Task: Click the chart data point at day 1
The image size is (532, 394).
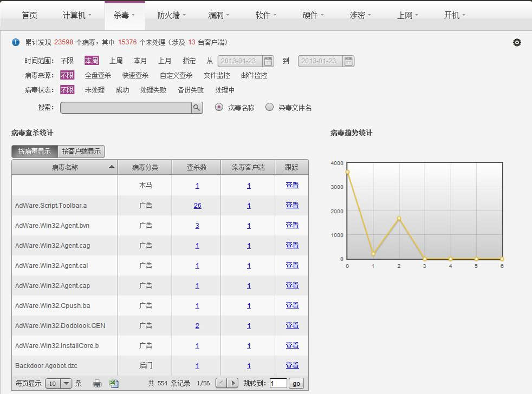Action: [373, 254]
